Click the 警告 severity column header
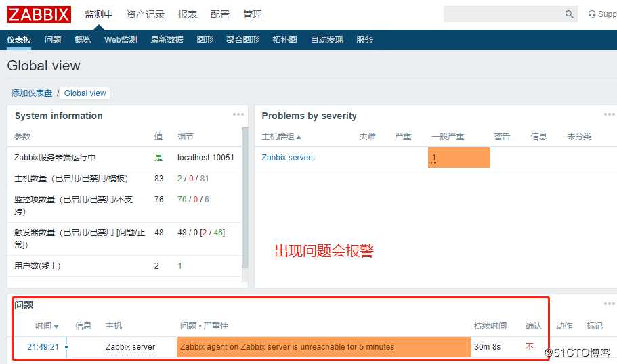The width and height of the screenshot is (617, 364). pos(502,137)
